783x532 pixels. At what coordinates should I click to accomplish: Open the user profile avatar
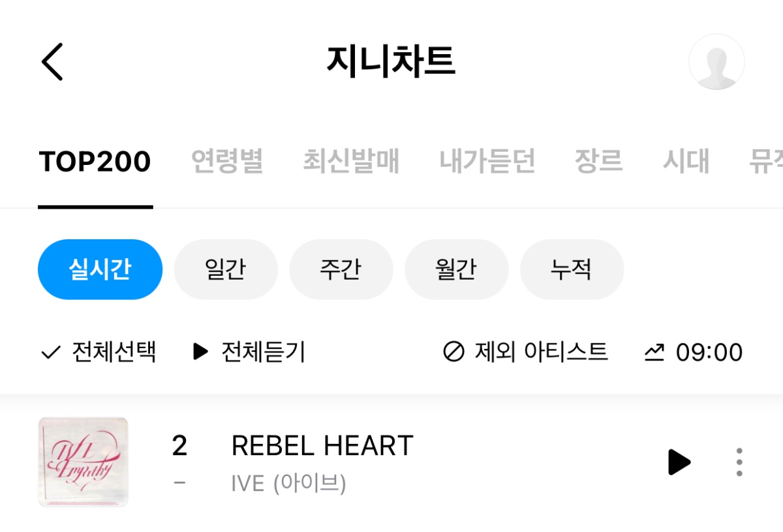coord(716,62)
